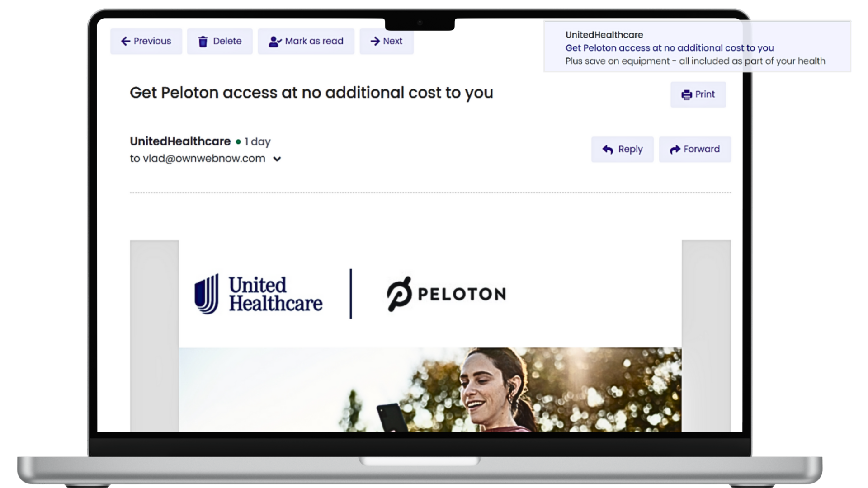
Task: Select the Delete button text
Action: click(227, 41)
